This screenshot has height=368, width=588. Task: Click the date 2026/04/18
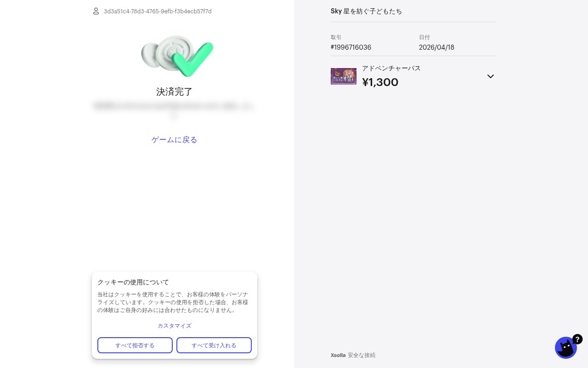pyautogui.click(x=436, y=47)
